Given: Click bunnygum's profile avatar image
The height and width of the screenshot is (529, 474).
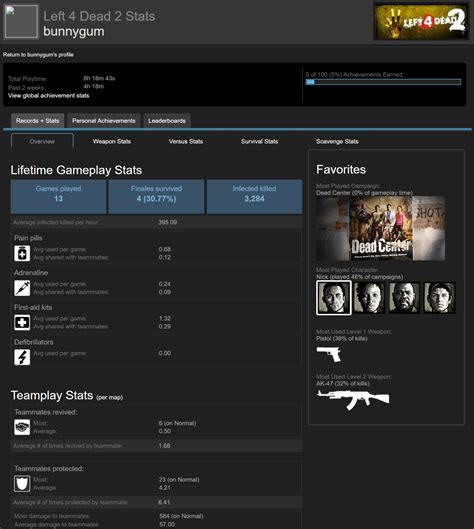Looking at the screenshot, I should (21, 21).
